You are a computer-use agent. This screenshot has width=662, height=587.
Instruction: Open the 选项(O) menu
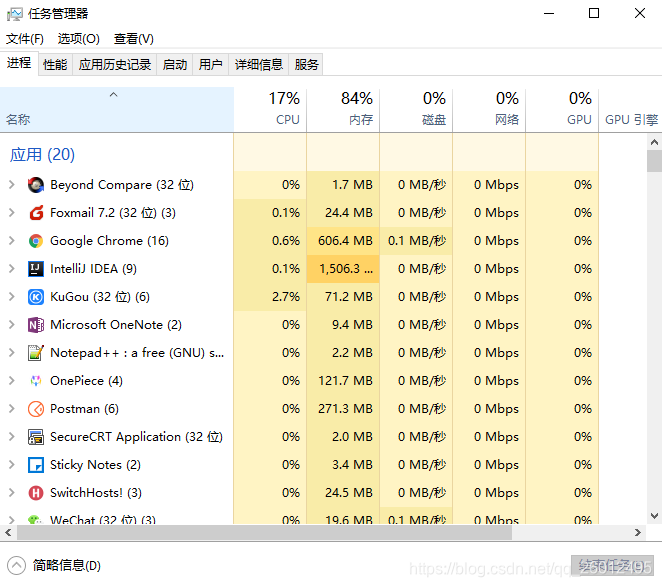click(x=79, y=39)
